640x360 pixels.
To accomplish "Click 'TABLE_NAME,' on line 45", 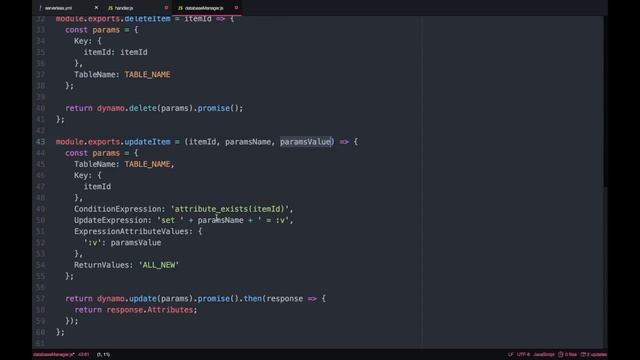I will coord(149,164).
